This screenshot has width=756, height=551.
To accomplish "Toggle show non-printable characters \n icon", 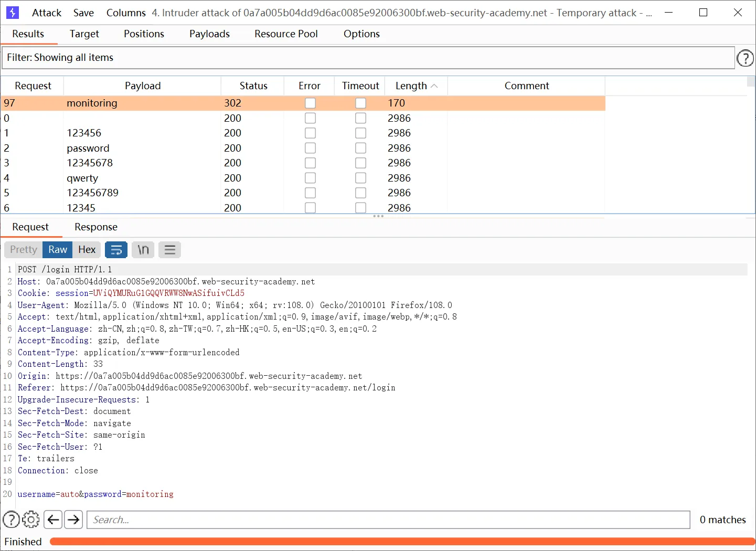I will tap(143, 250).
